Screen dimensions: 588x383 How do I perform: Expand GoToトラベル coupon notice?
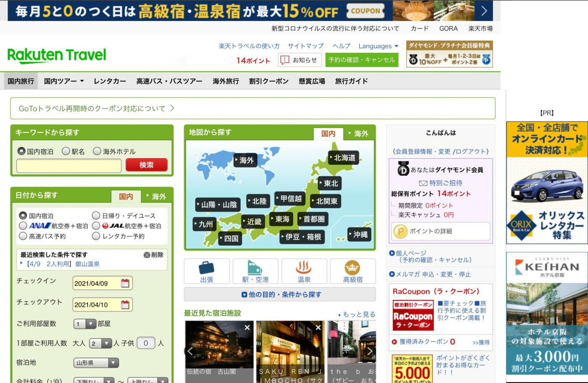coord(252,108)
